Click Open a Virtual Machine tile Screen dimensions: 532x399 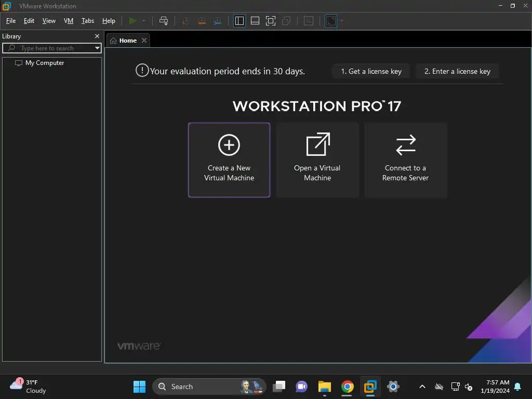317,160
